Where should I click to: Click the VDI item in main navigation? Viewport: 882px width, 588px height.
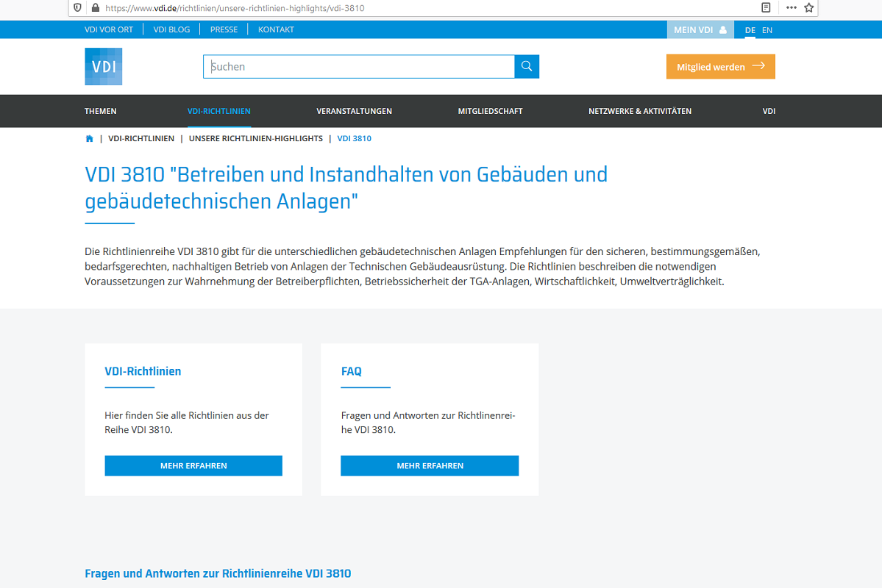[769, 111]
